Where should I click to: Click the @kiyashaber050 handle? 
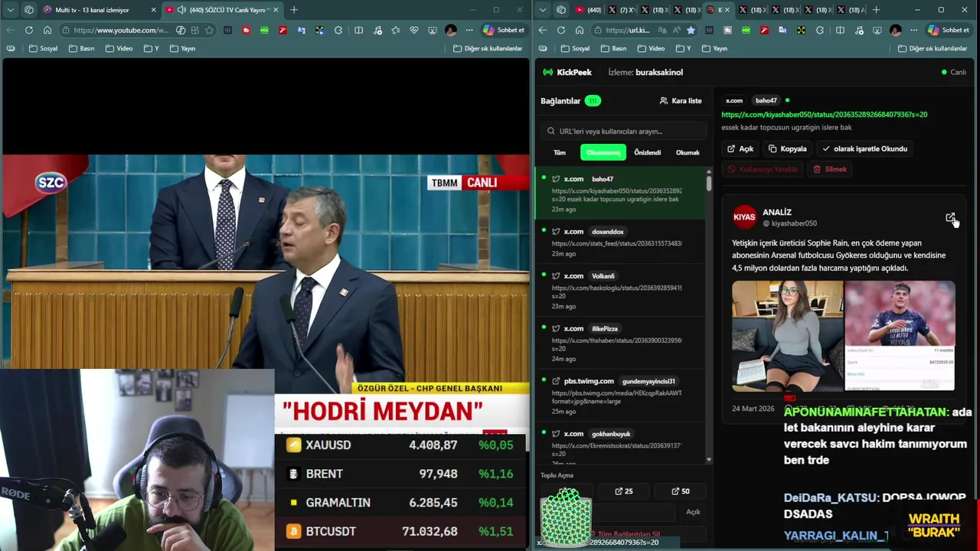[789, 223]
